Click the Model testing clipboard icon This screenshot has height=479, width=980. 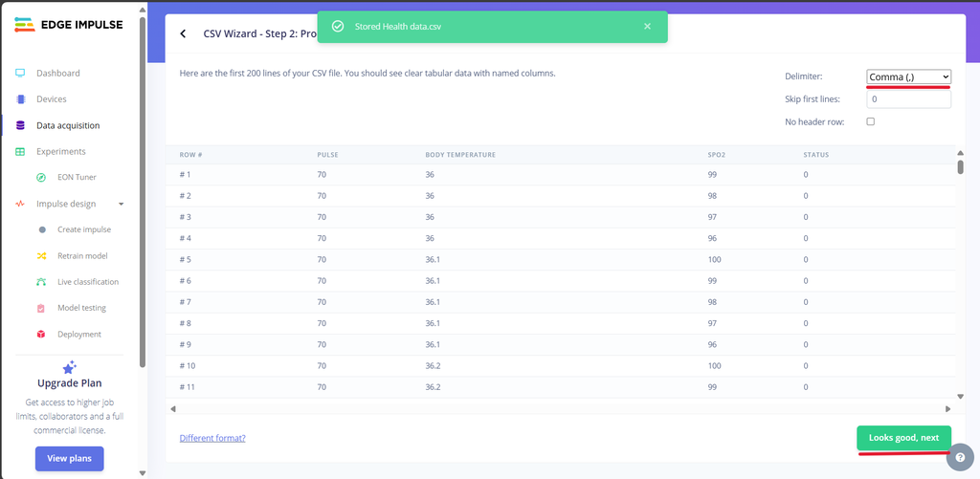41,308
